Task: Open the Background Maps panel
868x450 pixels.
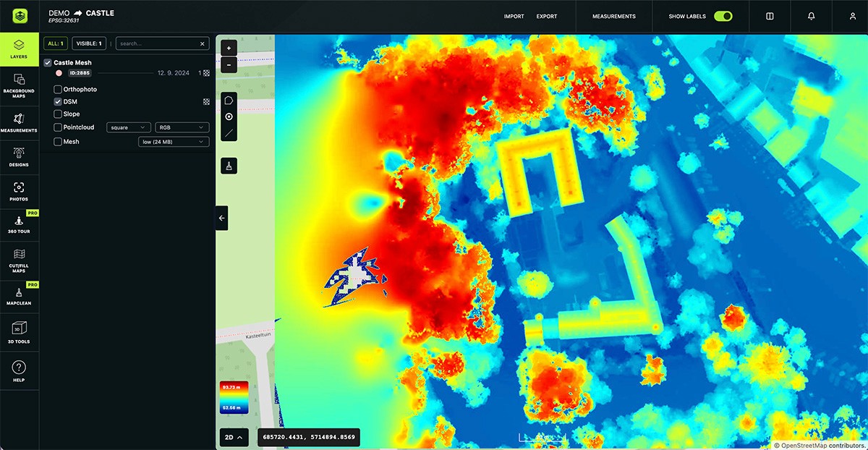Action: pos(20,88)
